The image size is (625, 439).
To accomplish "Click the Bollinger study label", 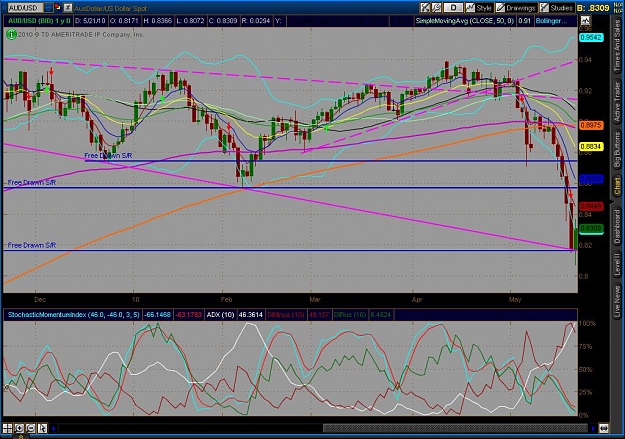I will click(552, 21).
